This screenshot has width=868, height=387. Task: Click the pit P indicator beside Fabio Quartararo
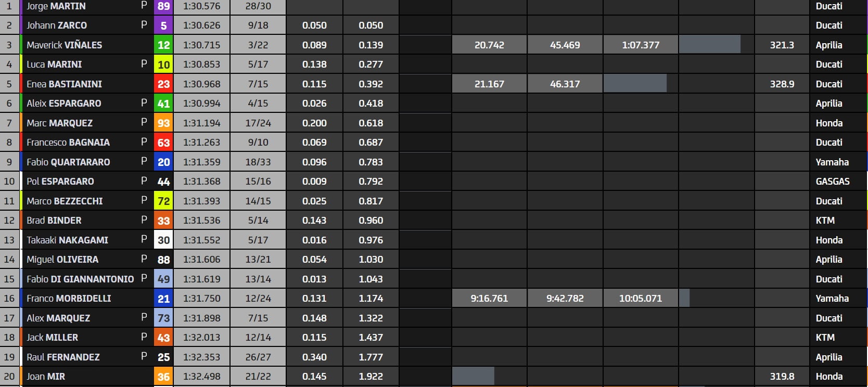(x=144, y=161)
